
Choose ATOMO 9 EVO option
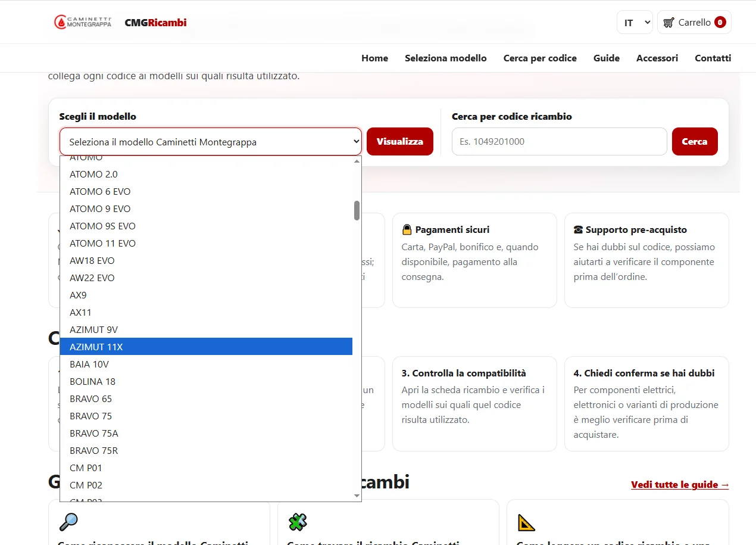(x=206, y=209)
